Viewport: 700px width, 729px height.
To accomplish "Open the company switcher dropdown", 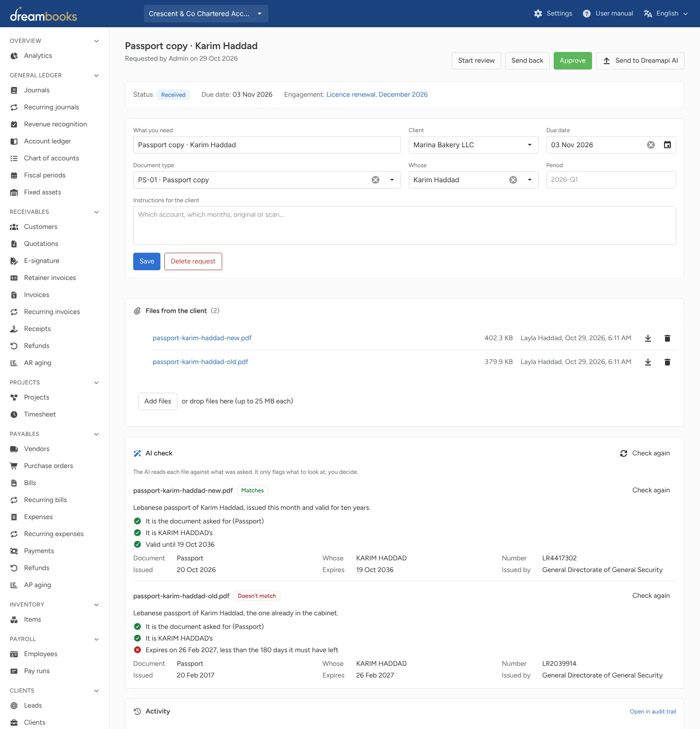I will [206, 14].
